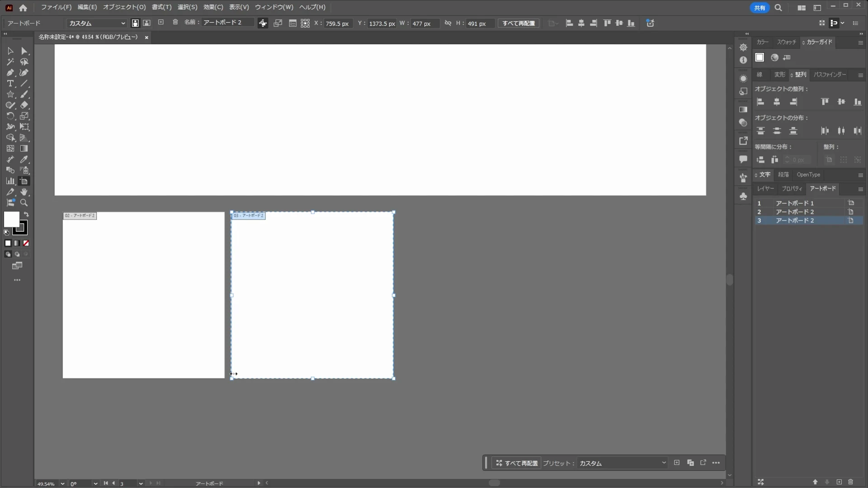Select the Artboard tool
This screenshot has height=488, width=868.
24,181
